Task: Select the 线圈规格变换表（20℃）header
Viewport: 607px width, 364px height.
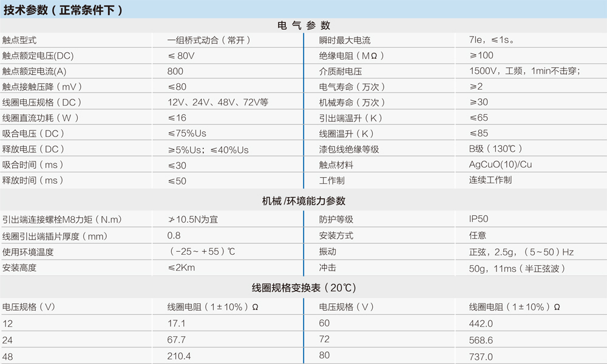Action: [x=303, y=287]
